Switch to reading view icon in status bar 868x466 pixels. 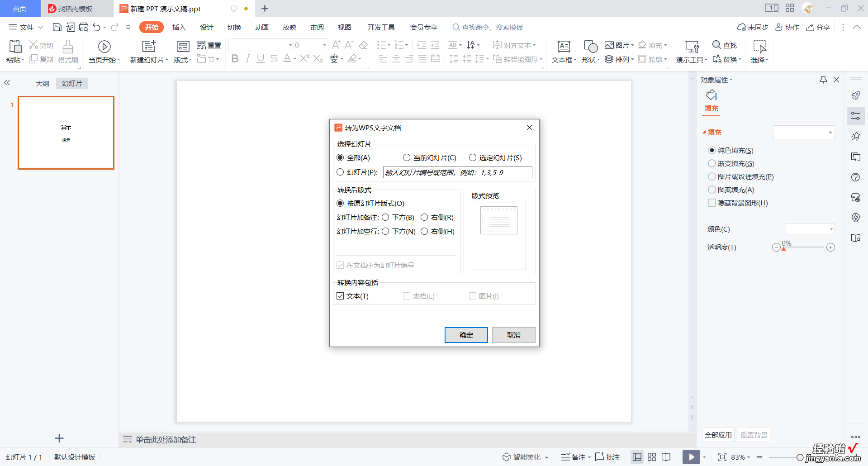point(666,457)
